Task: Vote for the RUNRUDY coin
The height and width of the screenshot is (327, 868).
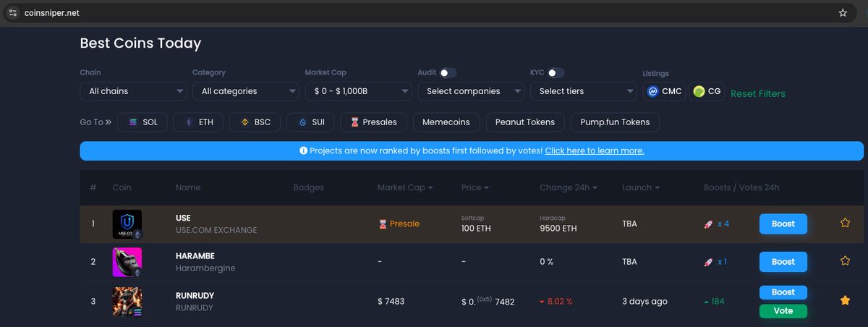Action: [x=783, y=311]
